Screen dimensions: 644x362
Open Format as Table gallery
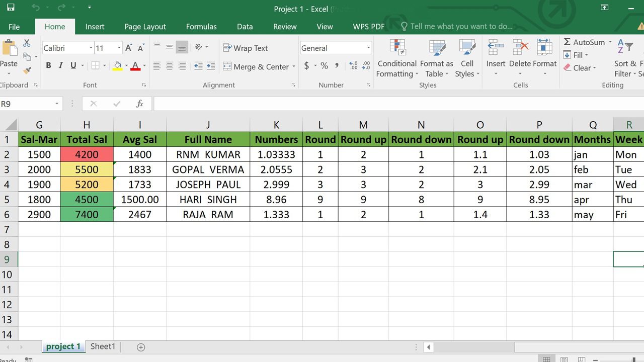tap(436, 59)
